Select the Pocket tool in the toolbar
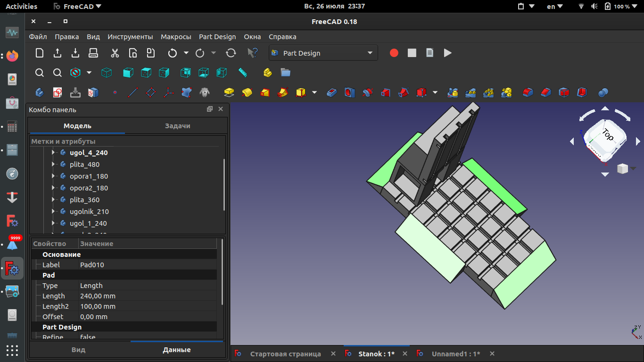This screenshot has height=362, width=644. [332, 92]
